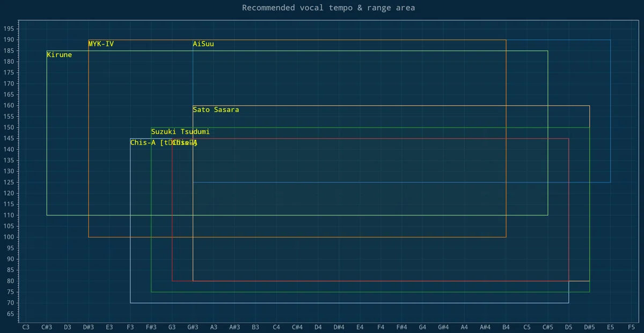Select 'G4' on the pitch axis
This screenshot has height=333, width=644.
[x=423, y=327]
